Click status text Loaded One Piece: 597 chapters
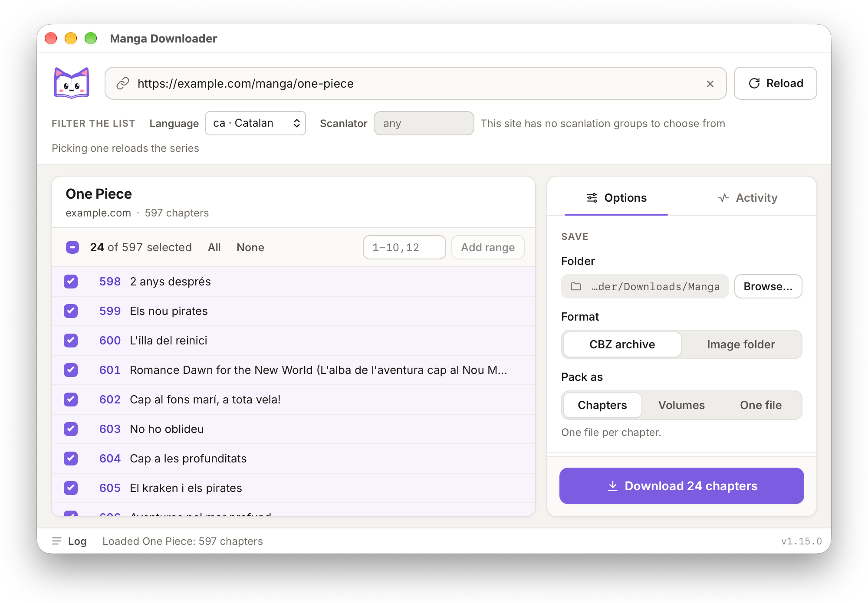The height and width of the screenshot is (603, 868). click(x=183, y=541)
